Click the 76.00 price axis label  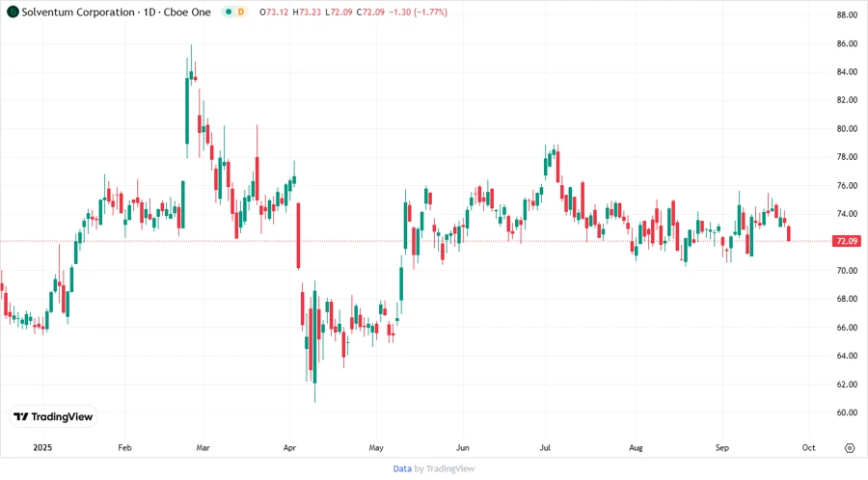[x=847, y=186]
